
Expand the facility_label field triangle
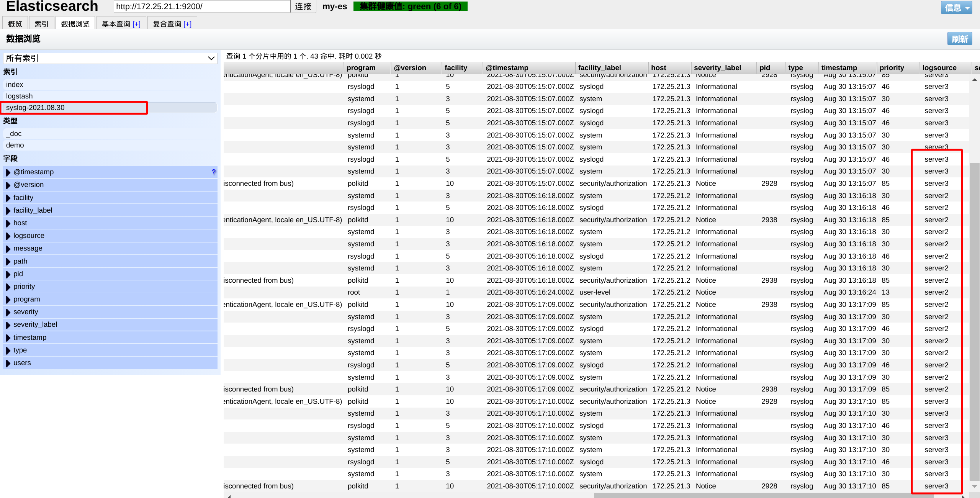coord(8,211)
